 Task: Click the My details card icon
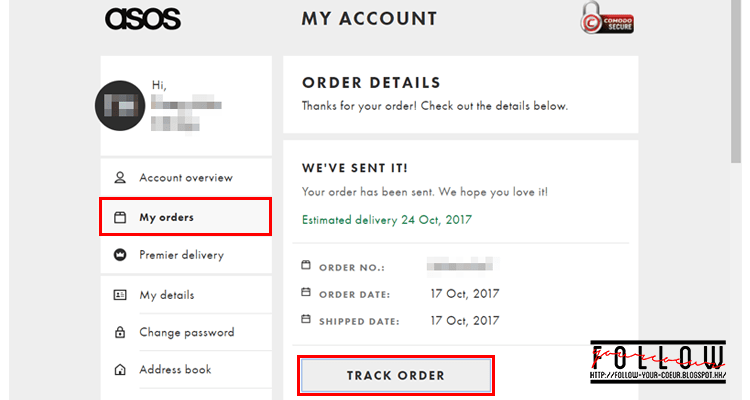120,295
